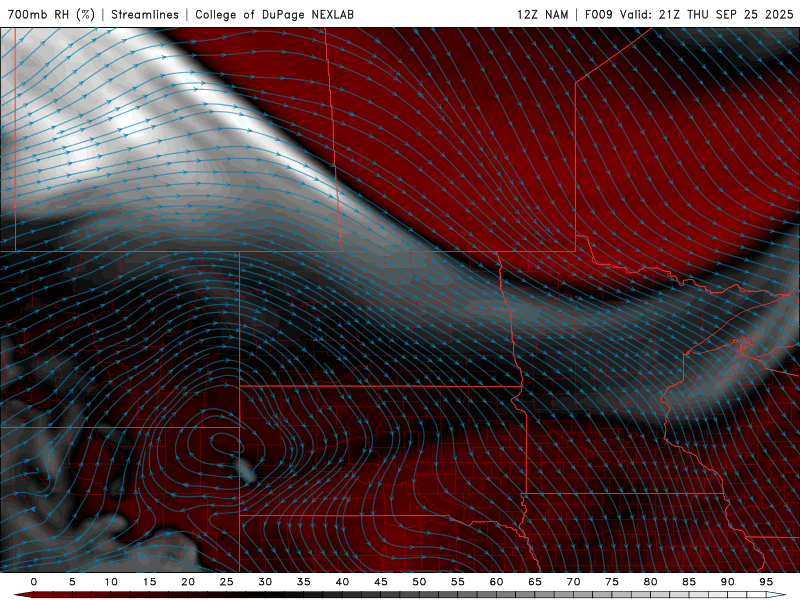Click the colorbar label "10"
Screen dimensions: 800x600
point(111,582)
